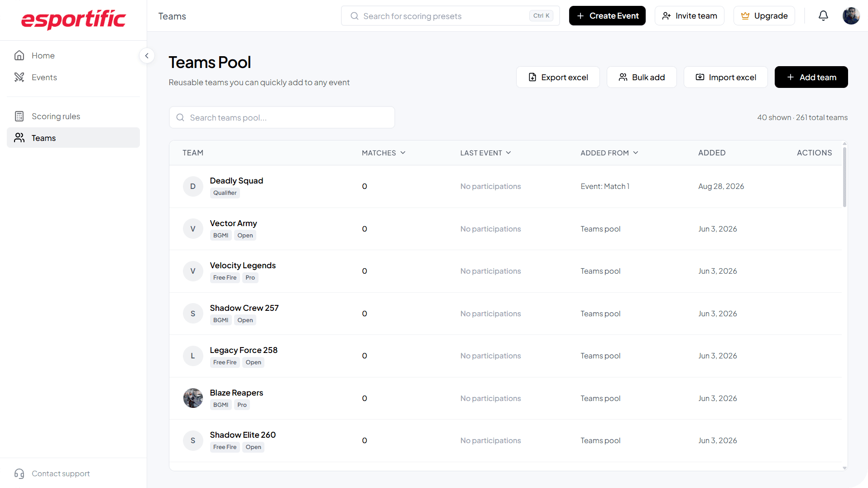Click Bulk add button
Image resolution: width=868 pixels, height=488 pixels.
click(x=642, y=77)
